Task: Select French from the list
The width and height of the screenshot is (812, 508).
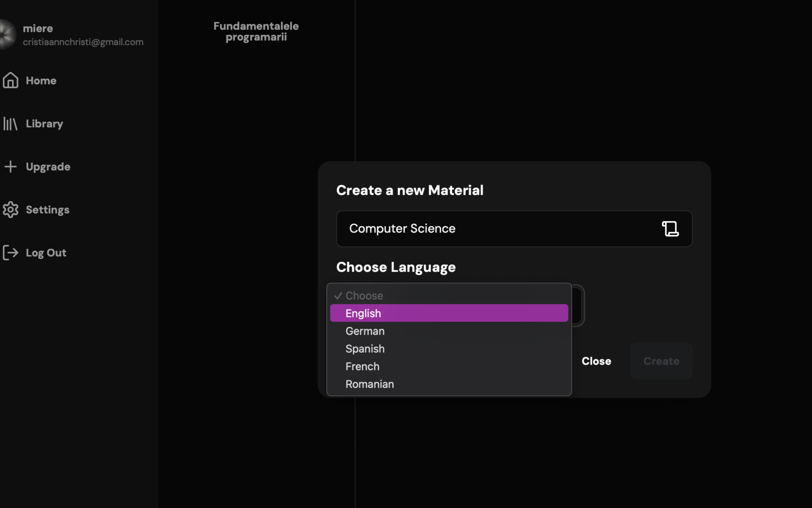Action: pyautogui.click(x=449, y=366)
